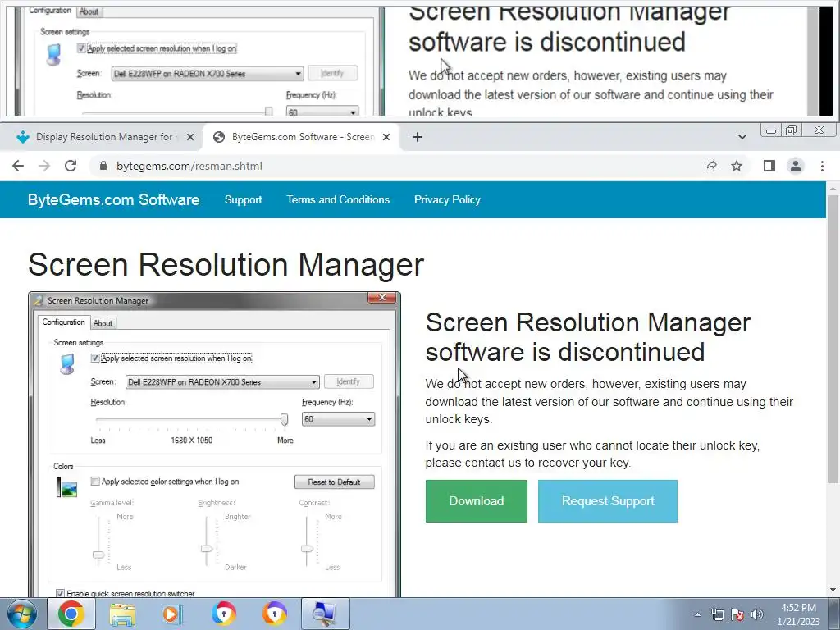Launch media player from taskbar

coord(172,614)
